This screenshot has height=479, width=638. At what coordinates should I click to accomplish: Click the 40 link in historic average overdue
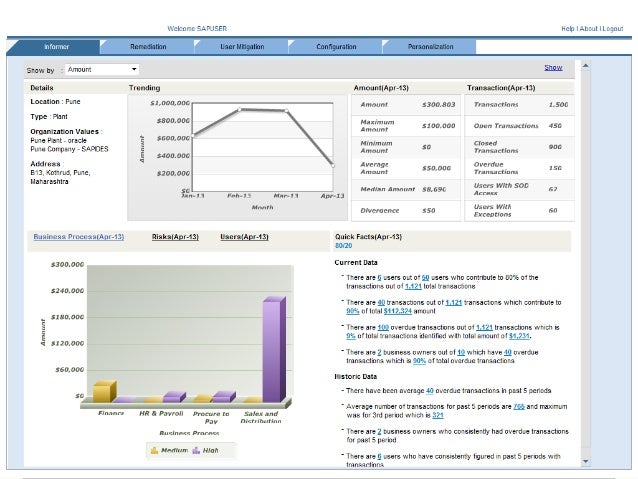point(430,391)
